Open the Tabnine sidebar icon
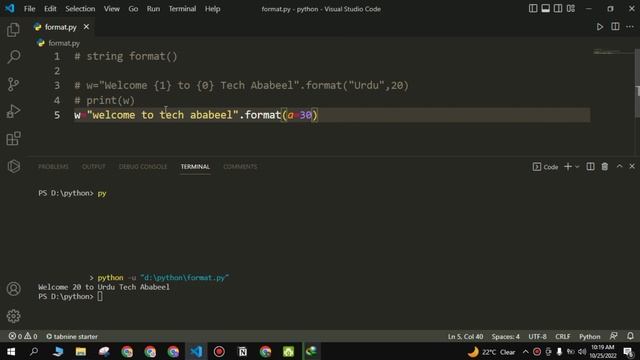The image size is (640, 360). click(x=13, y=166)
